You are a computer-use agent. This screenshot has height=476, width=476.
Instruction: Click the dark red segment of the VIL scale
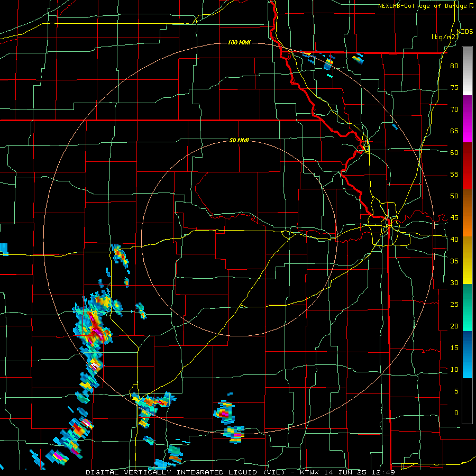click(x=467, y=166)
